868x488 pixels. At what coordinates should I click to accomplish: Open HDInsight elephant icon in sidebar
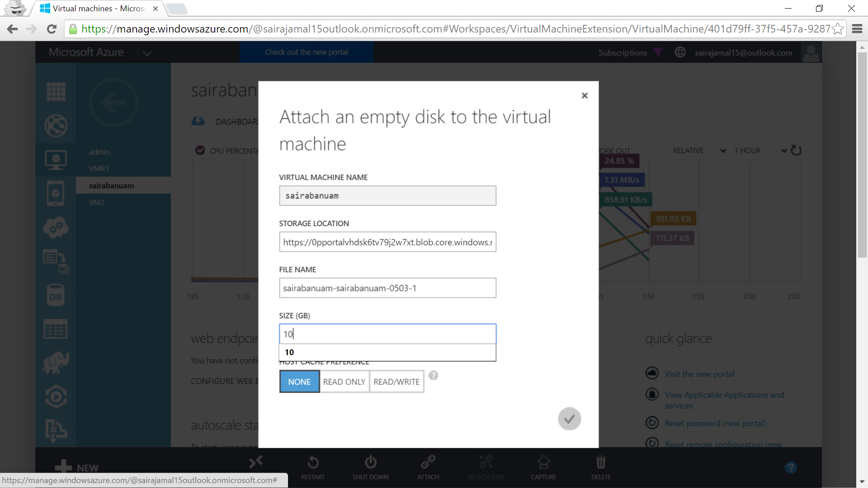click(56, 363)
